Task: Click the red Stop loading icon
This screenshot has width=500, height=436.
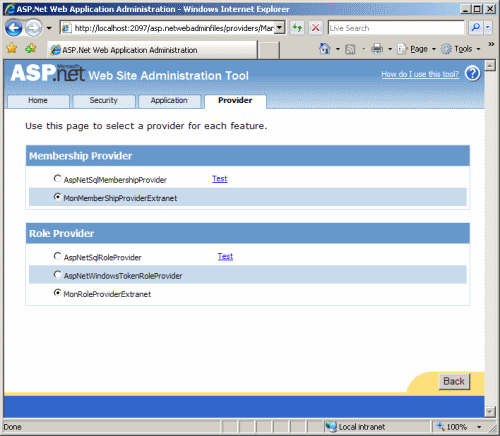Action: coord(315,28)
